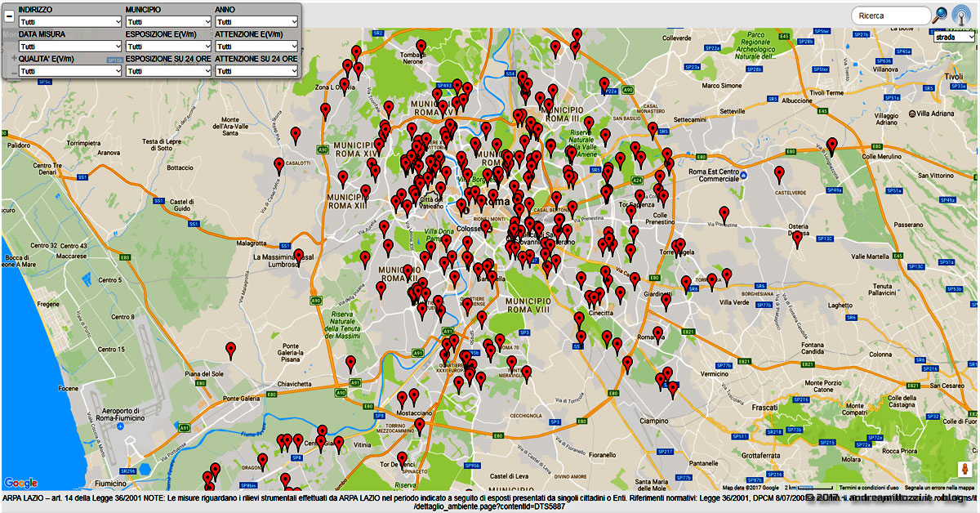Open the MUNICIPIO dropdown

point(167,21)
